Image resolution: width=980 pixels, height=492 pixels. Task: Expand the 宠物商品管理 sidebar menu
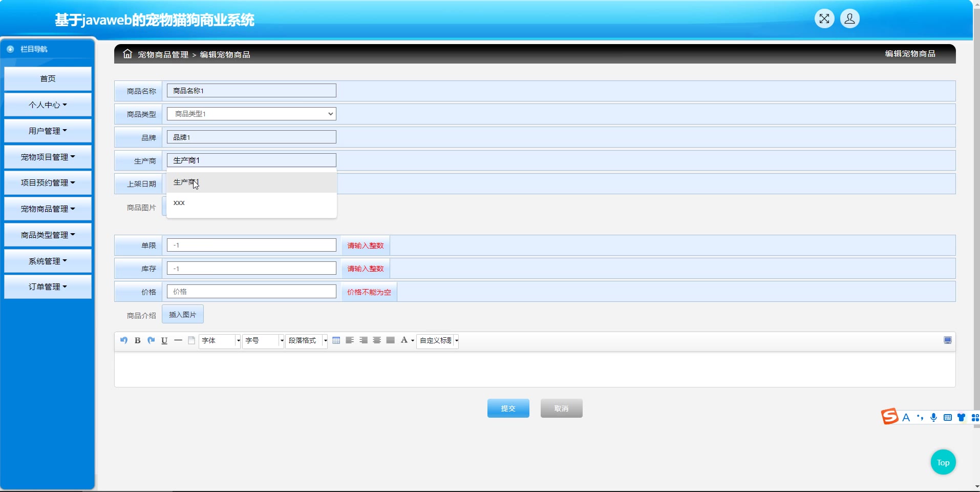point(48,209)
